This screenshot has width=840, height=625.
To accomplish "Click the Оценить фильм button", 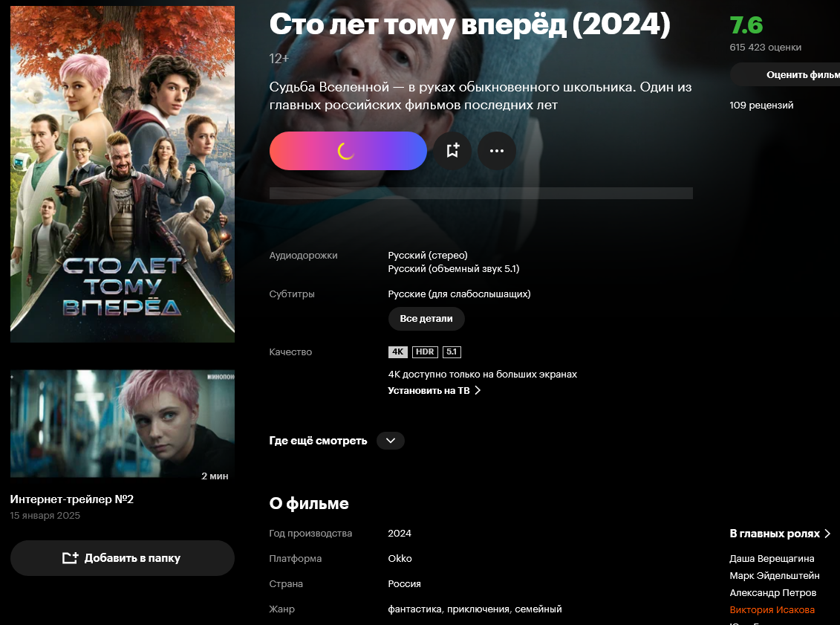I will 786,74.
